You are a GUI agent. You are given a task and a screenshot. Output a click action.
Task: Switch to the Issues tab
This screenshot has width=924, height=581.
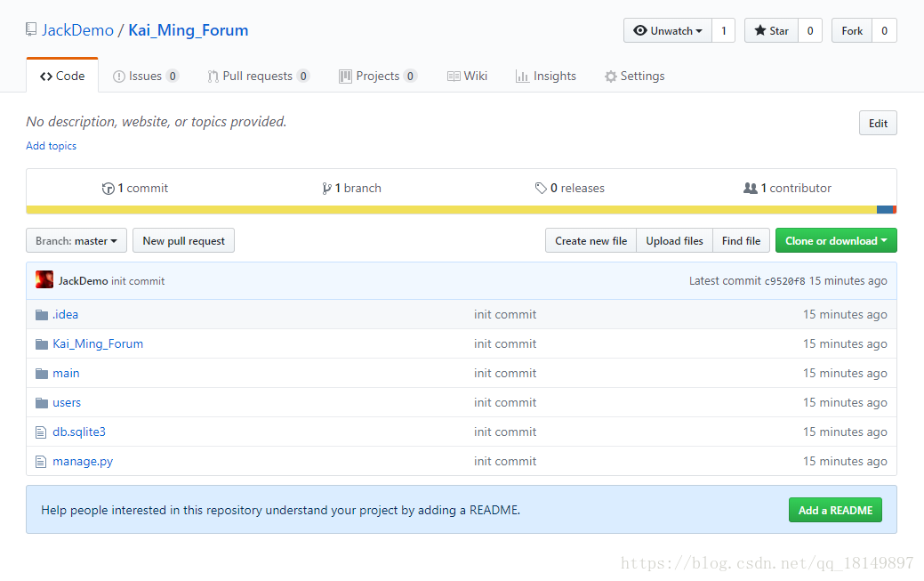coord(146,77)
